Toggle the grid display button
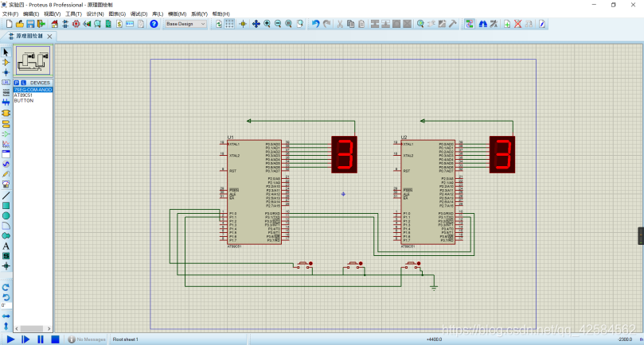Viewport: 644px width, 345px height. tap(229, 24)
